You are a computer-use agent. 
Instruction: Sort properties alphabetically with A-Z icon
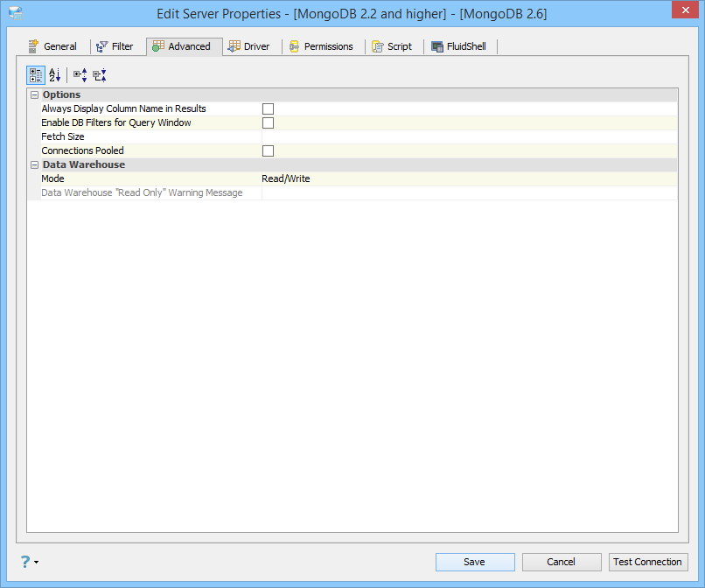54,75
